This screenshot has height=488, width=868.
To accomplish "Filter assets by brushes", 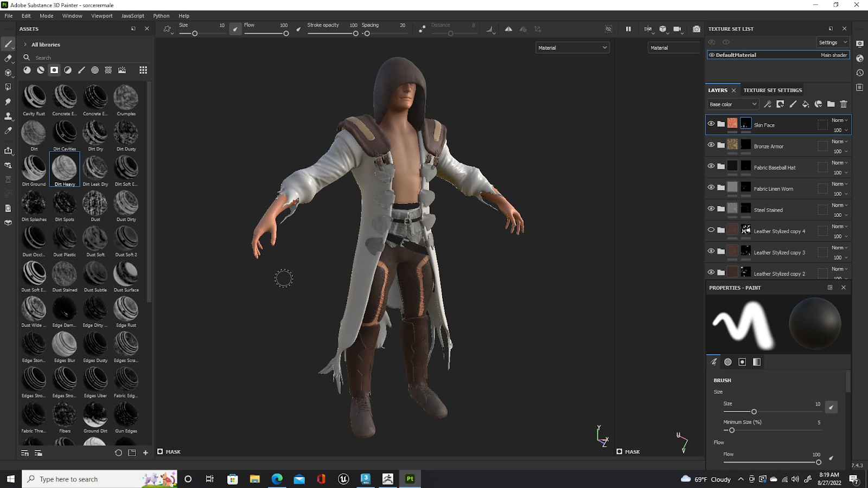I will [81, 70].
